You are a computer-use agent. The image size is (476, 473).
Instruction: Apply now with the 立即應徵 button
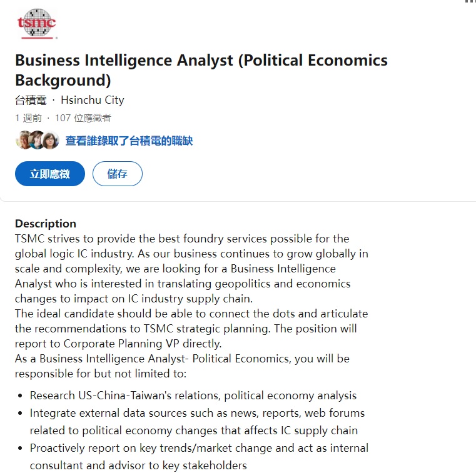50,174
